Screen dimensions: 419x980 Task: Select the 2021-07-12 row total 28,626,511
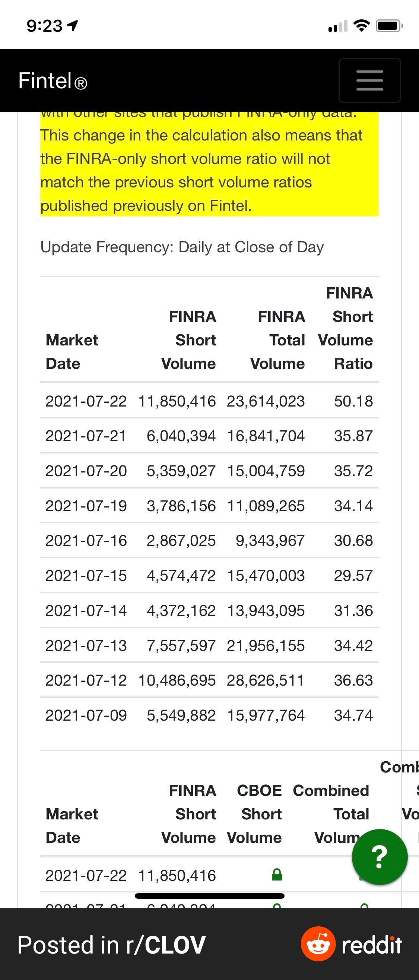pyautogui.click(x=209, y=680)
